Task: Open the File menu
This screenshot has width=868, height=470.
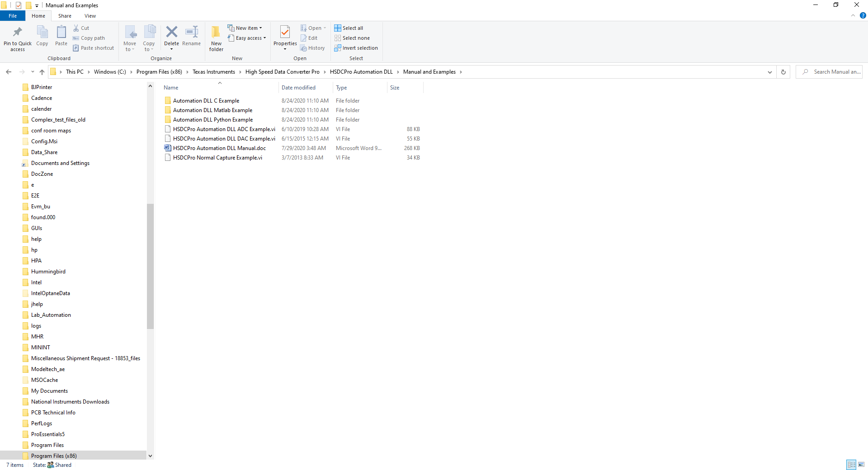Action: (13, 16)
